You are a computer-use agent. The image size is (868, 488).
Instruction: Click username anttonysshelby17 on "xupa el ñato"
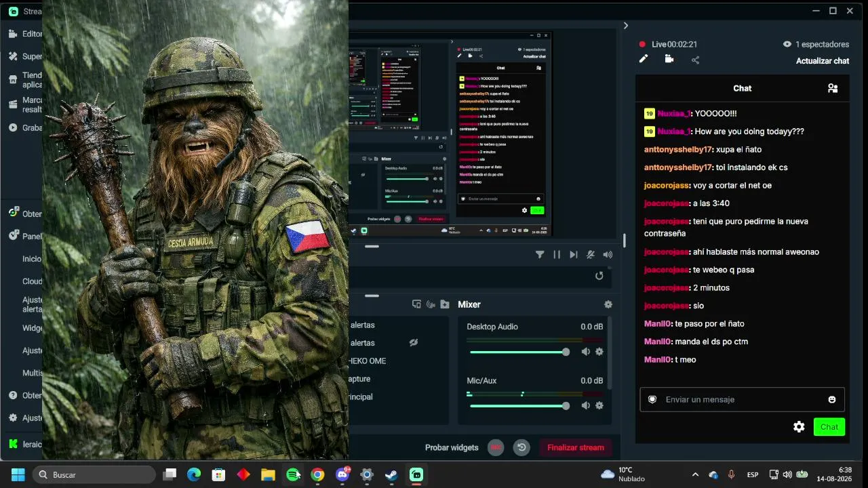(679, 149)
